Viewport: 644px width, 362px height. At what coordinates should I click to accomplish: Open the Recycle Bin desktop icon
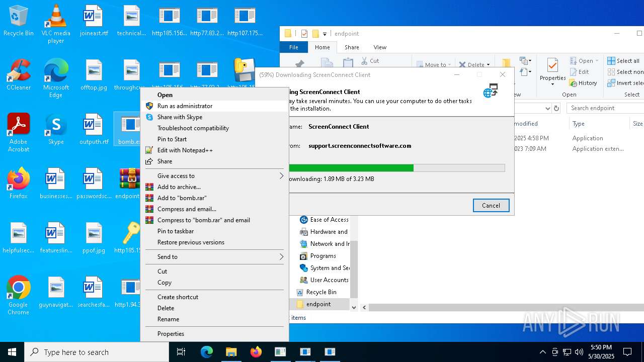point(19,21)
